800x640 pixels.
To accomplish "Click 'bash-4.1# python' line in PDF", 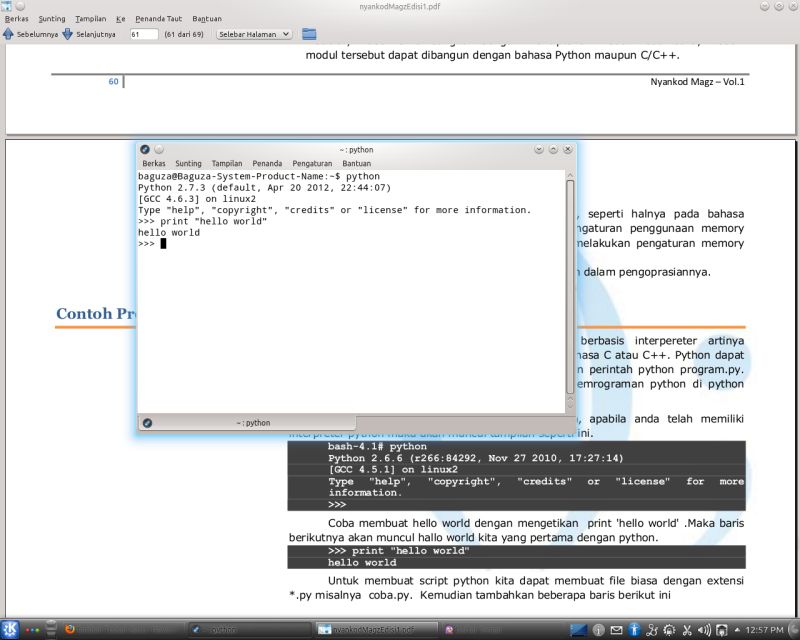I will [x=377, y=447].
